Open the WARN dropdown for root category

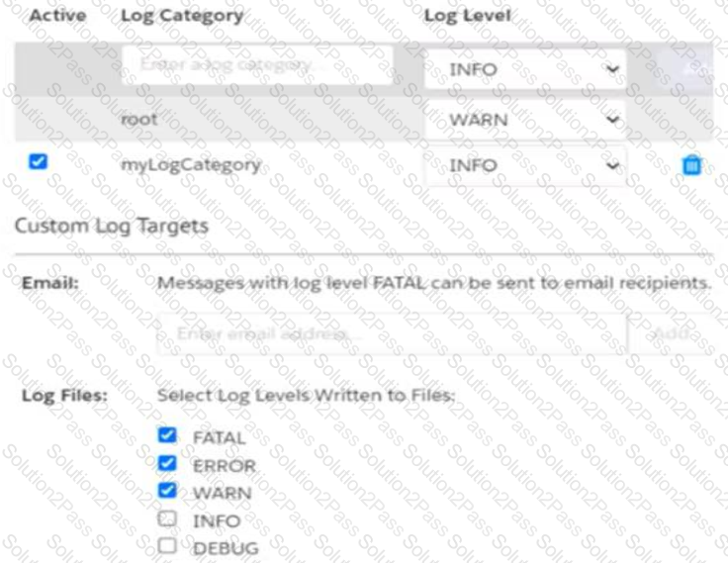(525, 120)
